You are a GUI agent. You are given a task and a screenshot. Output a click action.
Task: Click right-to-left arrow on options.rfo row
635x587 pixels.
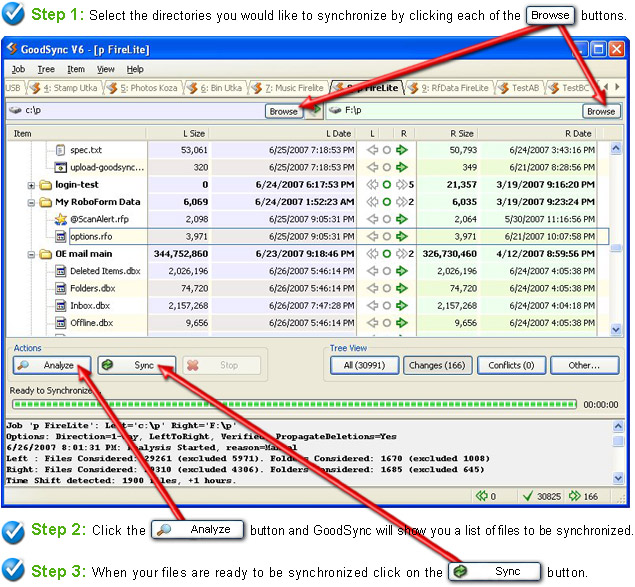point(371,237)
